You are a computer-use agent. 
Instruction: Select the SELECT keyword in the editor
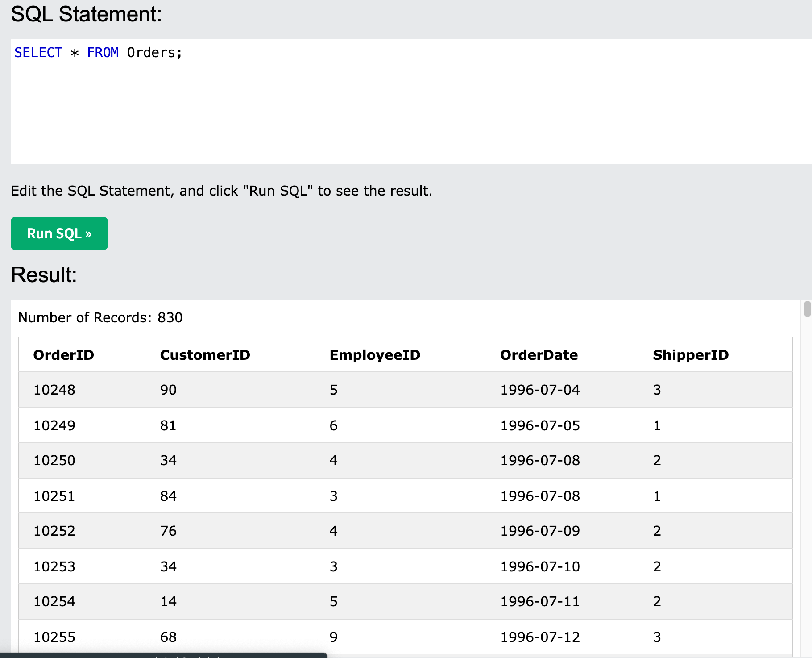point(38,53)
